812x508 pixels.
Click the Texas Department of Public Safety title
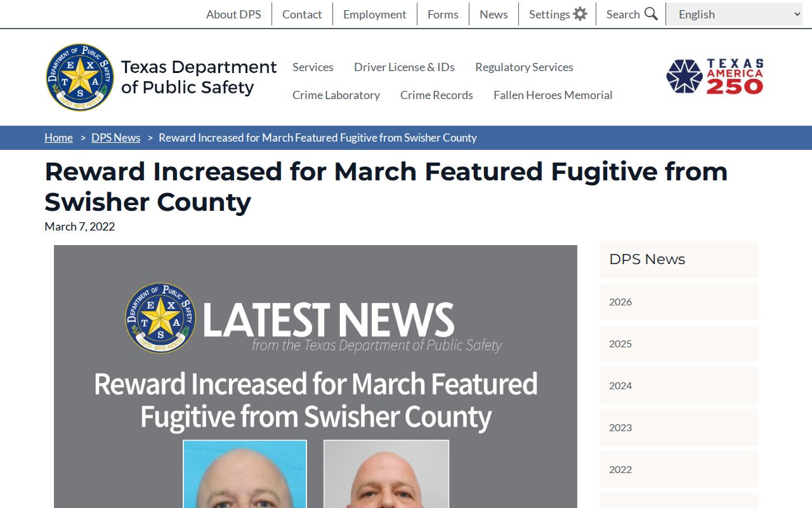pos(199,77)
